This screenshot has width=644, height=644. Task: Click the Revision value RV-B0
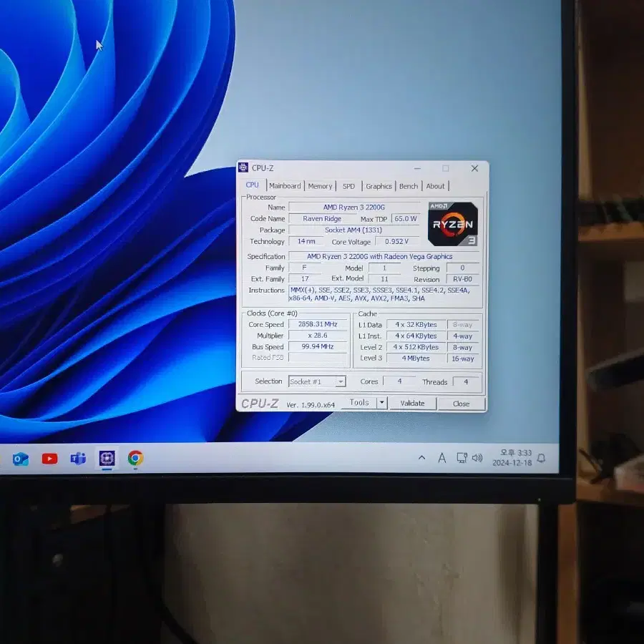pyautogui.click(x=462, y=279)
